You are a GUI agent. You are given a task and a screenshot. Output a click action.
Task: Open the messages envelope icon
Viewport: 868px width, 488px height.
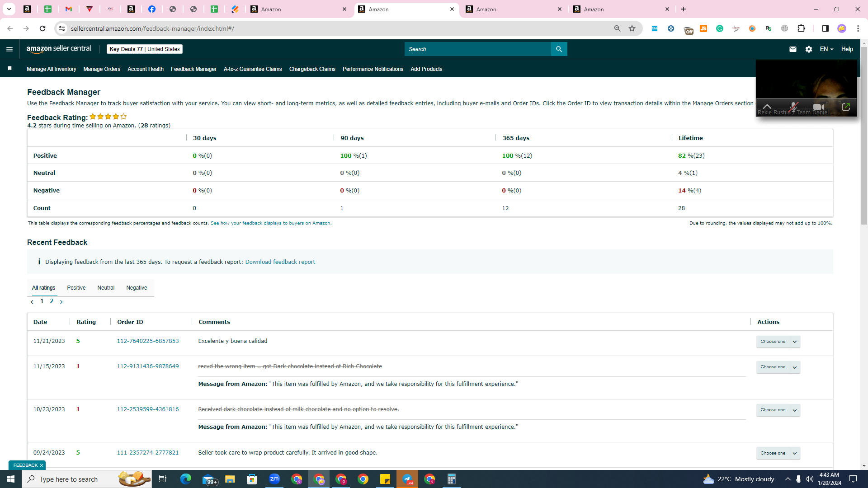[x=793, y=49]
